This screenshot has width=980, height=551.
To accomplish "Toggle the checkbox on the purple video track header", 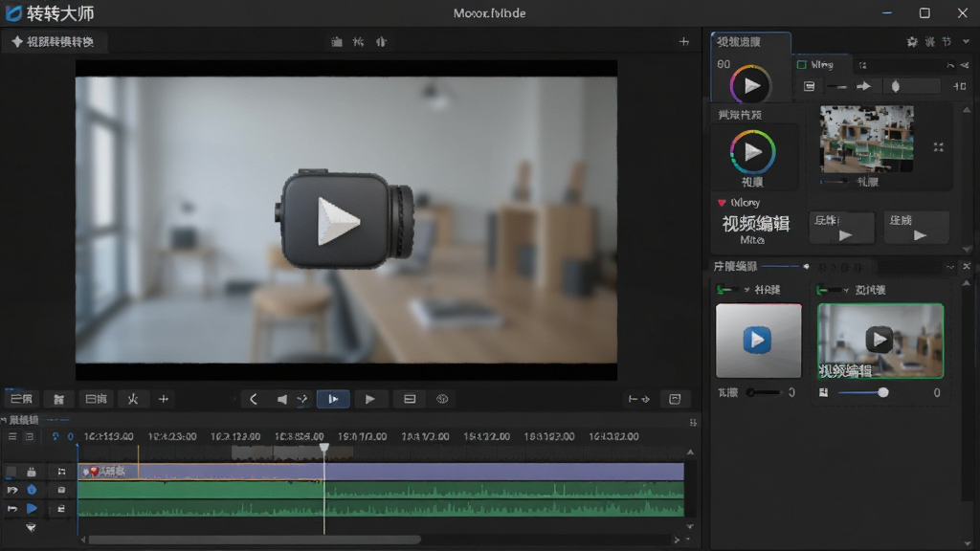I will [x=11, y=472].
